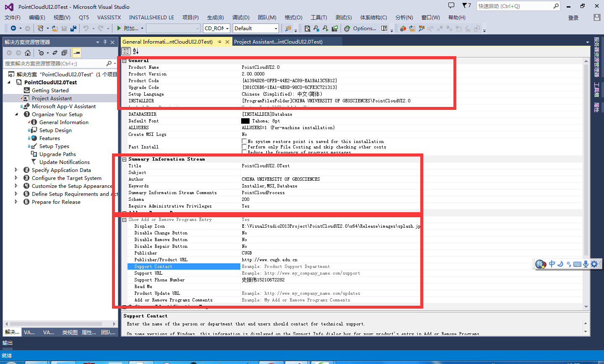The image size is (604, 364).
Task: Open the INSTALLSHIELD LE menu
Action: [151, 18]
